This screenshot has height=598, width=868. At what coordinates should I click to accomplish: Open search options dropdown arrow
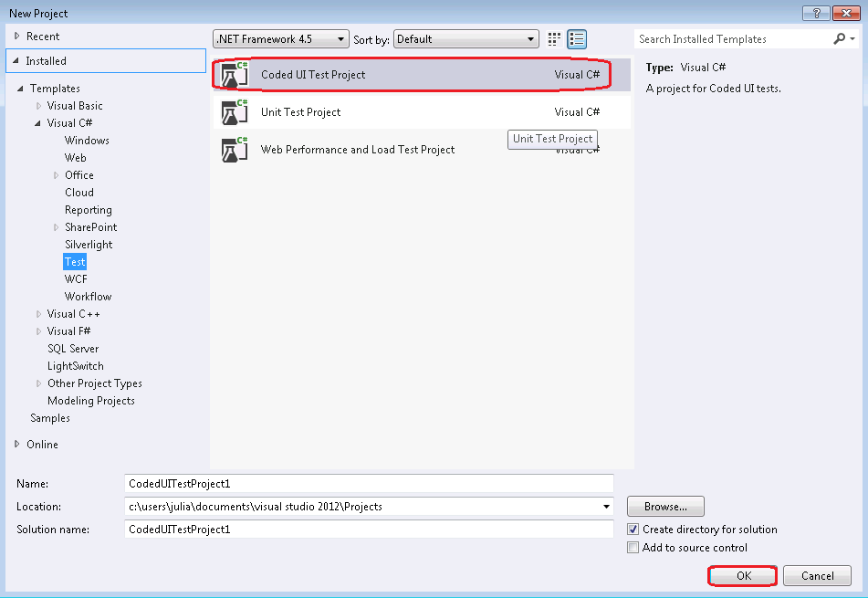point(852,38)
